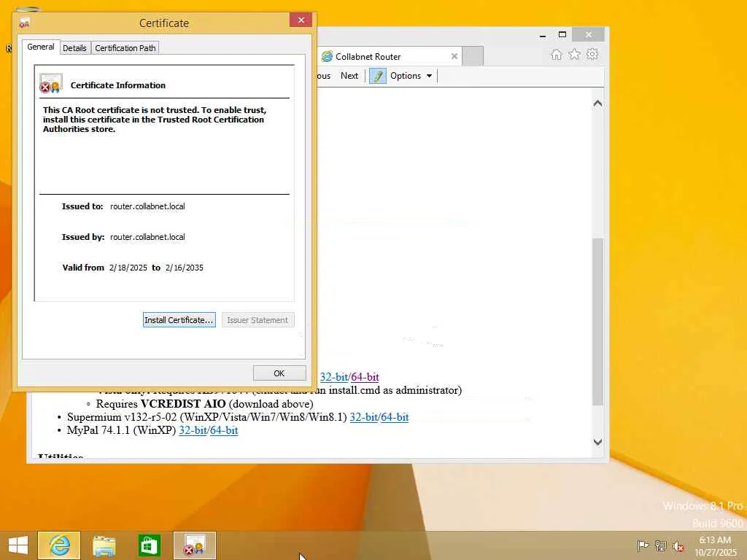Open the taskbar clock showing 6:13 AM
Screen dimensions: 747x560
coord(716,546)
